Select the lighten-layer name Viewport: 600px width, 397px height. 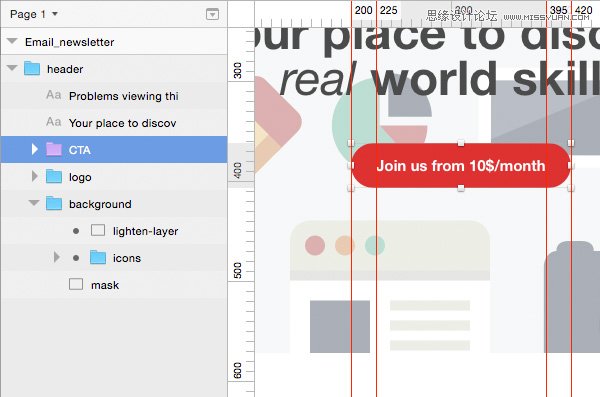pyautogui.click(x=145, y=231)
